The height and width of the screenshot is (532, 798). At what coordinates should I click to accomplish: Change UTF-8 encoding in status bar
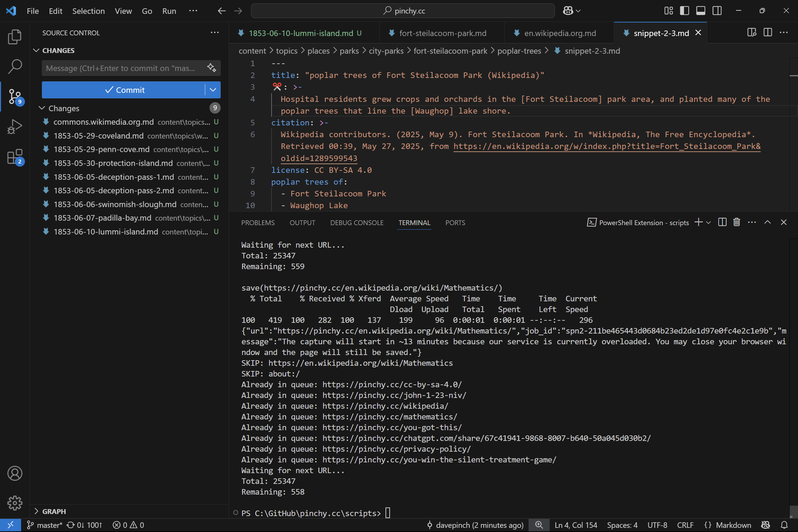point(657,525)
